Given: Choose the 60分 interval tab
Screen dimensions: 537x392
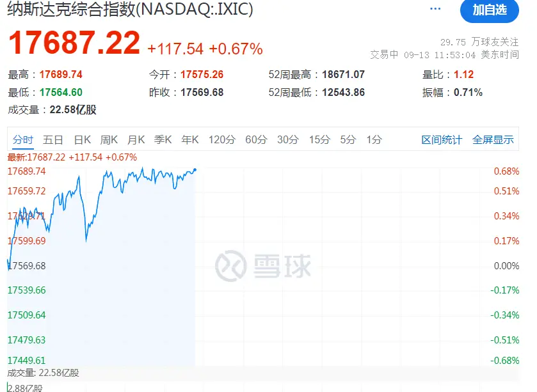Looking at the screenshot, I should 256,139.
